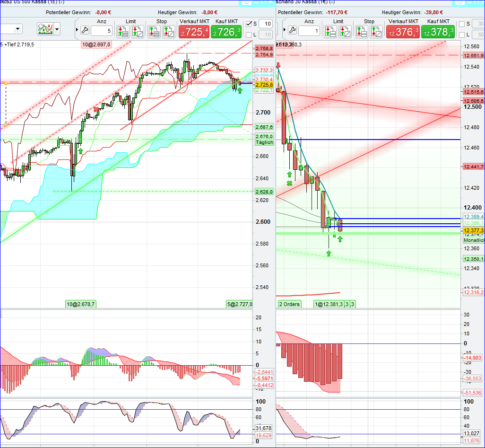Click the 2.687,6 price label

[264, 127]
